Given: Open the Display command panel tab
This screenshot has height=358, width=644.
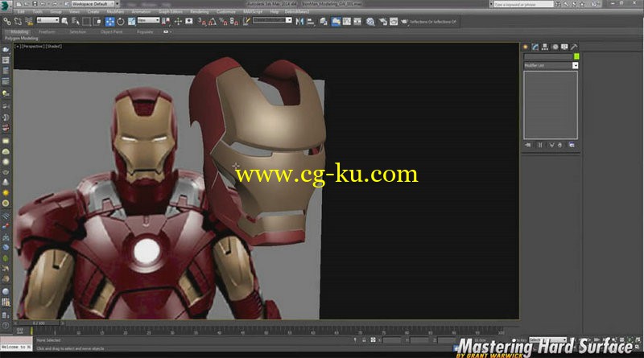Looking at the screenshot, I should click(565, 47).
